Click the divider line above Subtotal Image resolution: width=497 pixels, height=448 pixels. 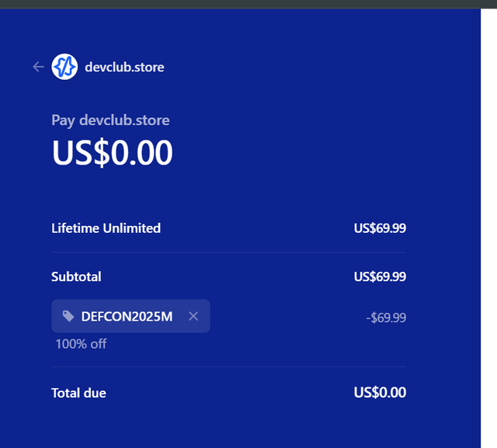click(228, 252)
